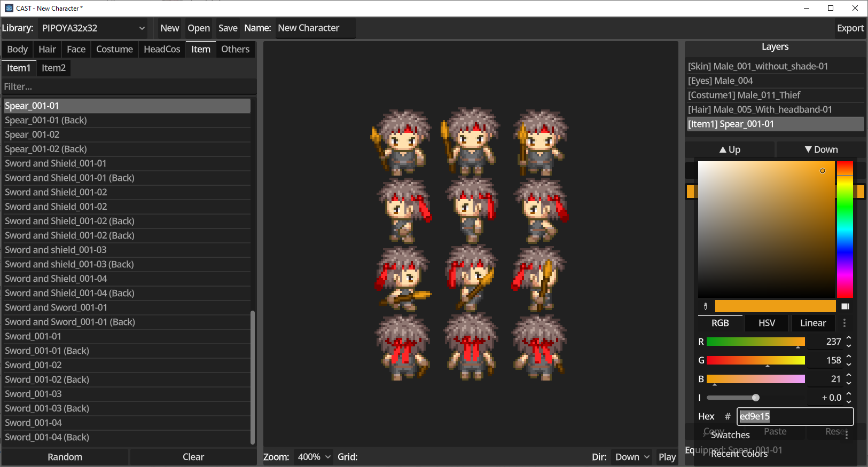Screen dimensions: 868x467
Task: Move the layer Down
Action: coord(821,149)
